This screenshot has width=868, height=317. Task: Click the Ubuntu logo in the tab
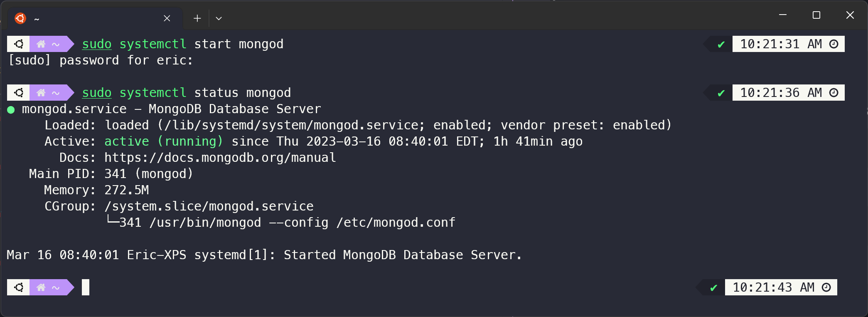pos(20,18)
